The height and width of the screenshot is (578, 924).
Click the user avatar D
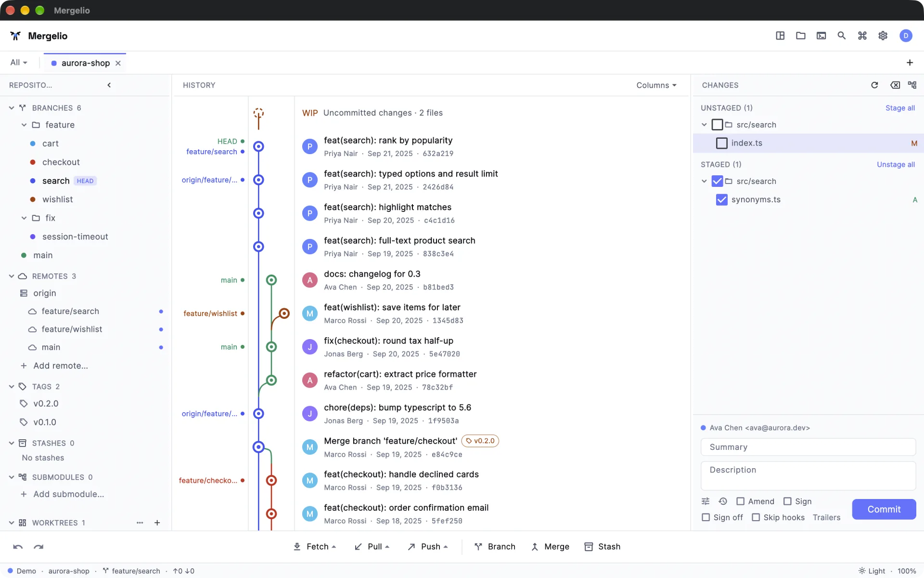pyautogui.click(x=906, y=36)
